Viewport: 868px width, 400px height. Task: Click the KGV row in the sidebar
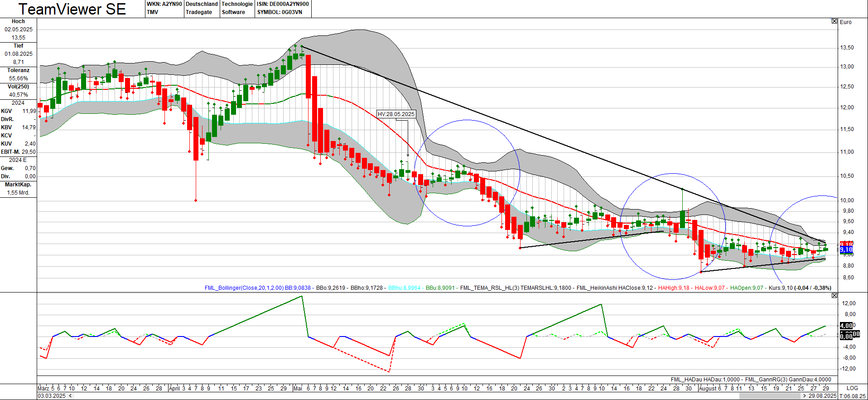tap(18, 111)
